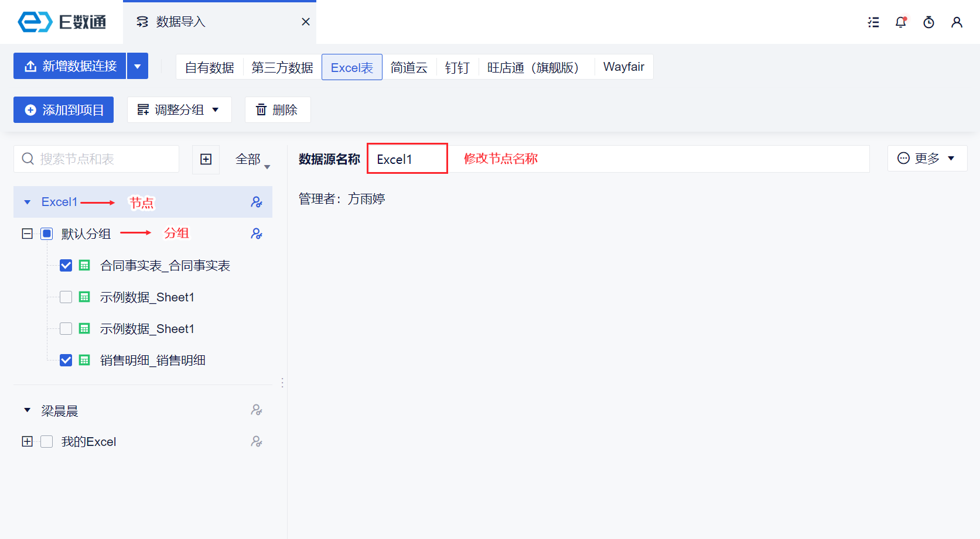The image size is (980, 539).
Task: Collapse the 梁晨晨 node
Action: [x=27, y=410]
